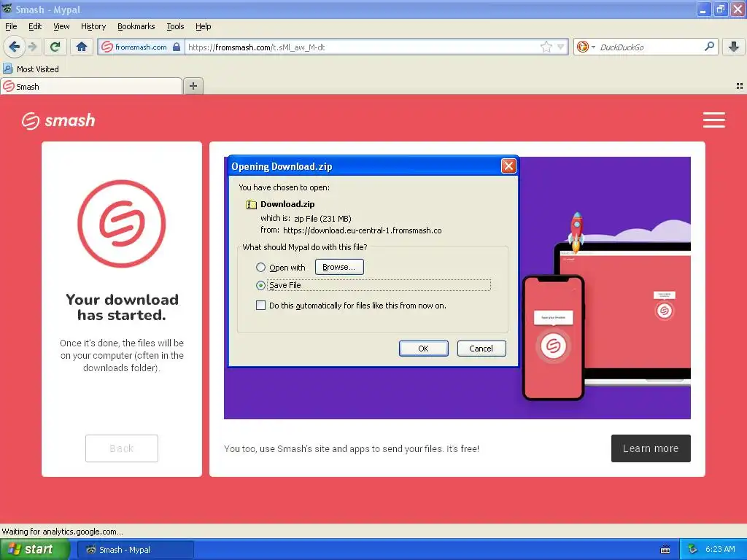The width and height of the screenshot is (747, 560).
Task: Click the system tray icon beside the clock
Action: click(693, 549)
